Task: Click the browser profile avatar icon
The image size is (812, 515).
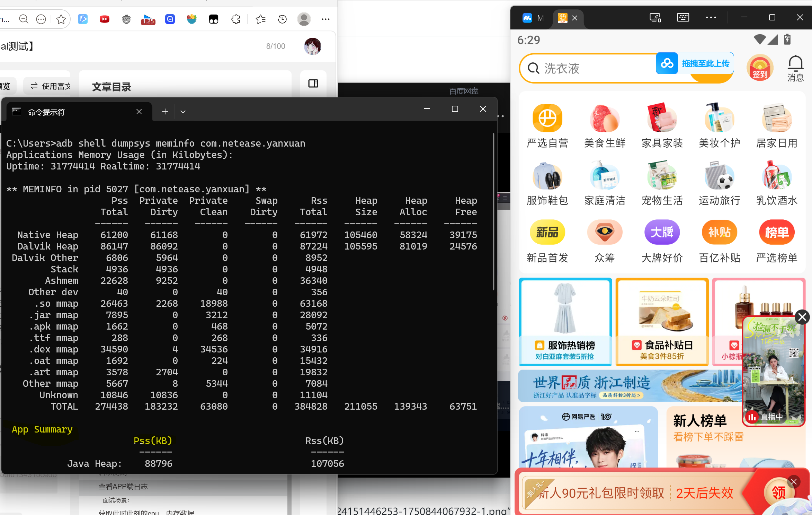Action: (304, 19)
